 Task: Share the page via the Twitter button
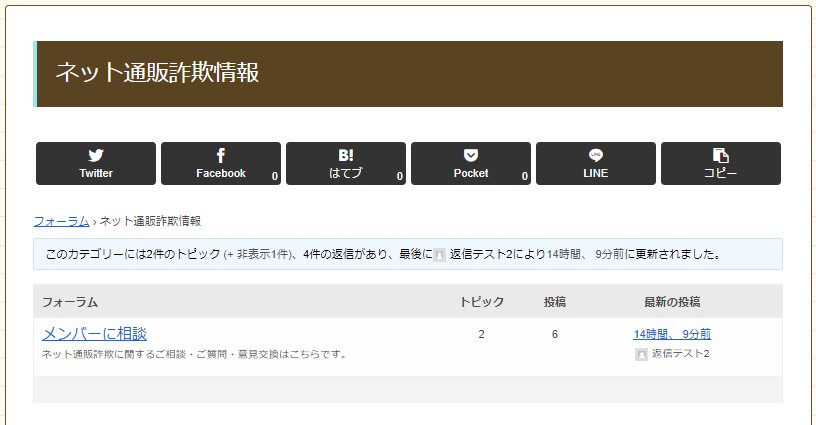click(x=96, y=163)
